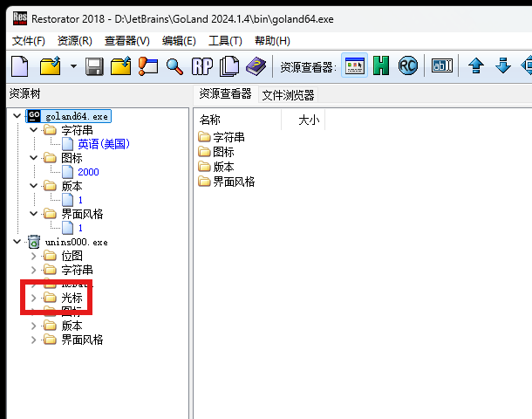Screen dimensions: 532x419
Task: Switch to 资源查看器 tab
Action: (x=225, y=94)
